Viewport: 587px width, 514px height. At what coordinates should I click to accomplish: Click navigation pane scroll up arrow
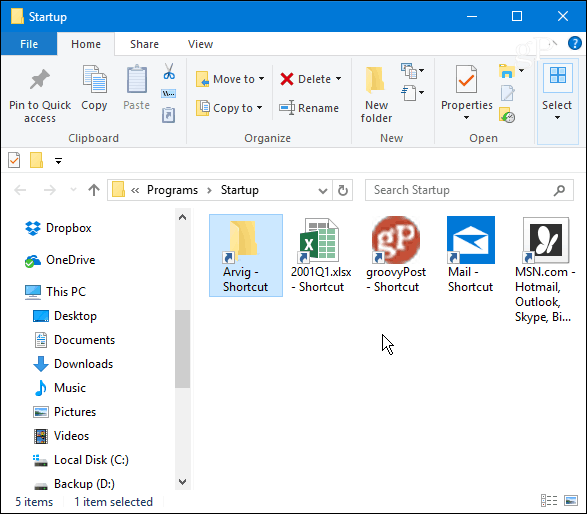(x=183, y=217)
